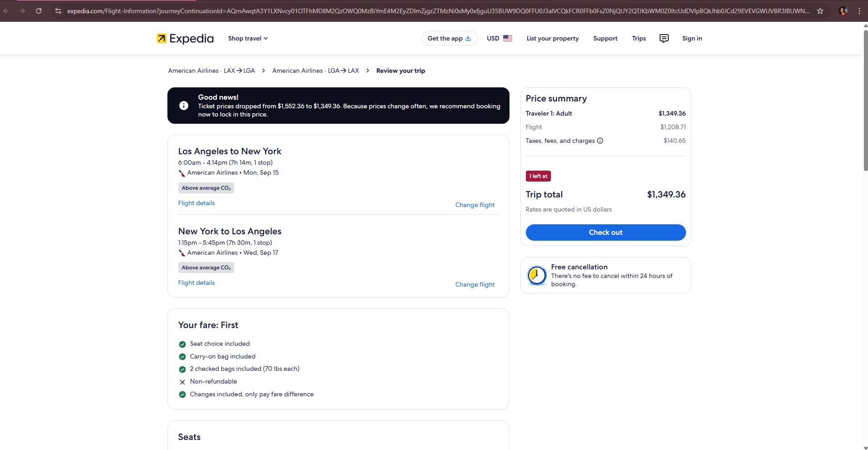Click the Traveler 1: Adult label
868x450 pixels.
click(549, 114)
